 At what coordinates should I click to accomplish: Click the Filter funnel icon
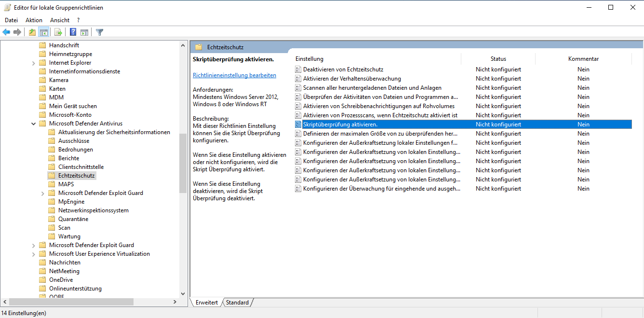100,32
